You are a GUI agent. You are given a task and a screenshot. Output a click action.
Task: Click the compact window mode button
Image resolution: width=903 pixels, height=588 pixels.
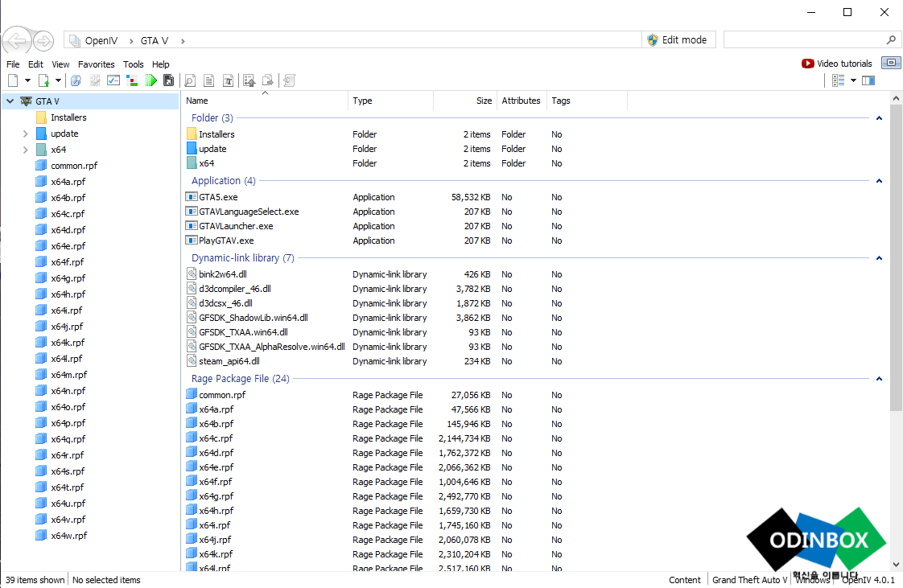[x=891, y=63]
